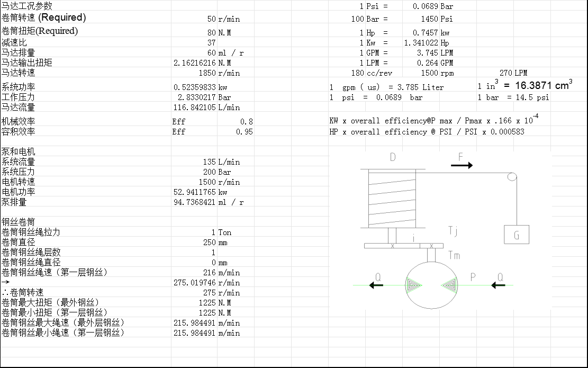The height and width of the screenshot is (368, 588).
Task: Click the left Q flow arrow
Action: 376,285
